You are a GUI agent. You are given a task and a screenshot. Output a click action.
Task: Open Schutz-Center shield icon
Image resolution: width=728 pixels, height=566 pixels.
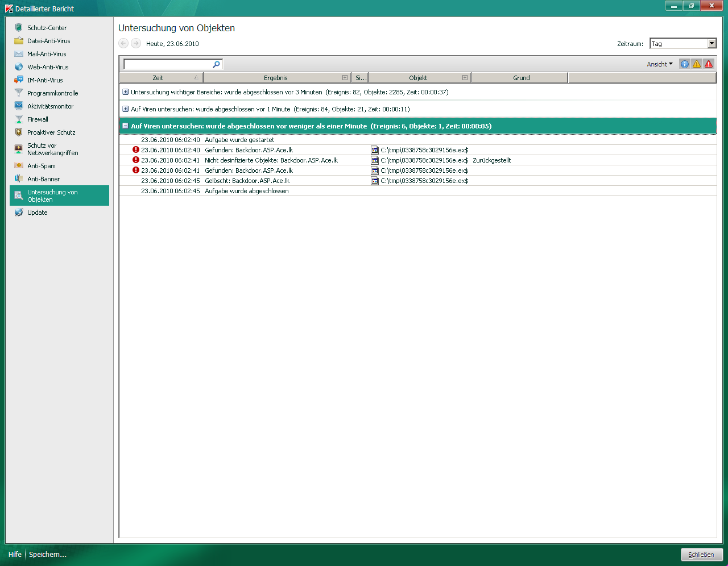tap(19, 28)
